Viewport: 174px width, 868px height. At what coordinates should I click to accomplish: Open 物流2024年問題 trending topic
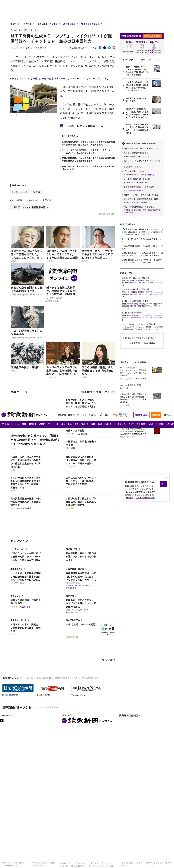91,24
